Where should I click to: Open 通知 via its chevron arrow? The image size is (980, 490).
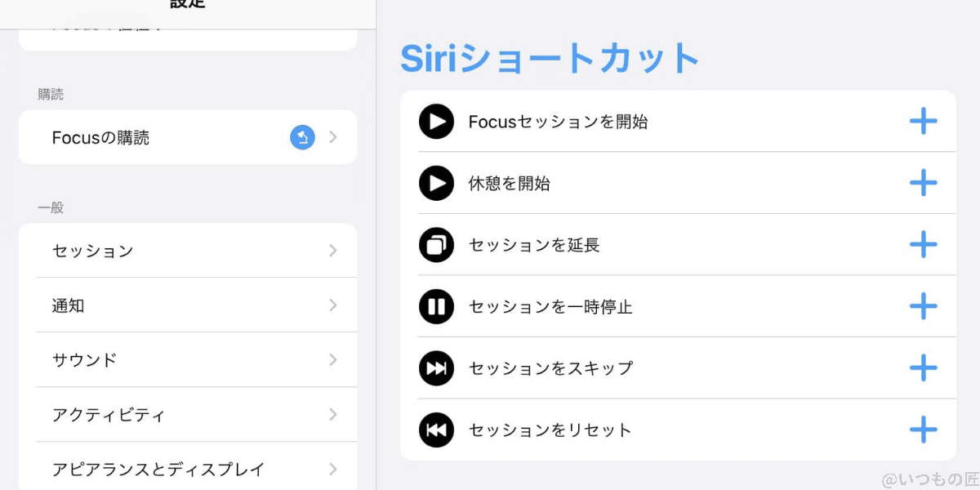(x=332, y=305)
